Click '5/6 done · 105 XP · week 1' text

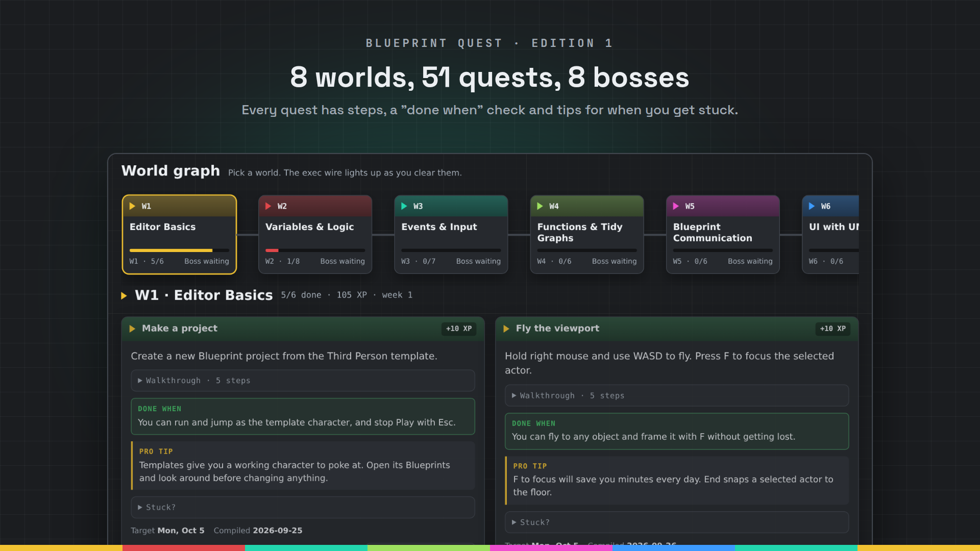(x=347, y=295)
